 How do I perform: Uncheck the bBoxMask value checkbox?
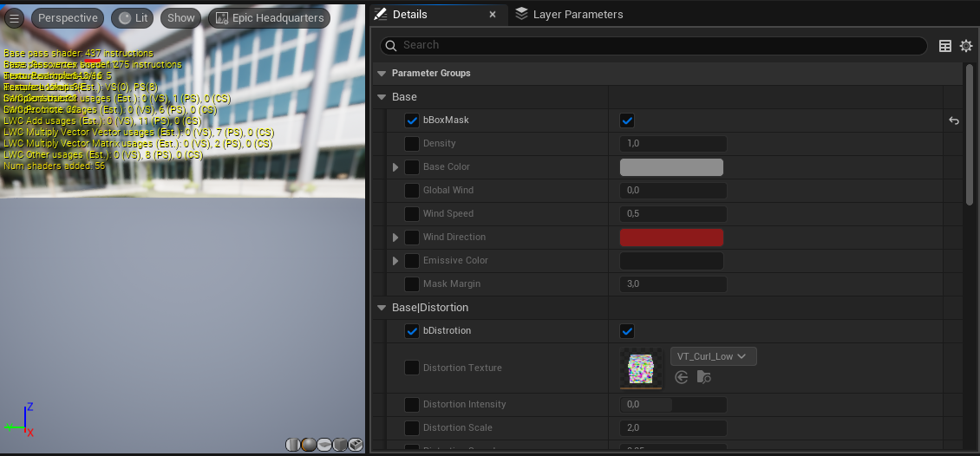point(627,121)
